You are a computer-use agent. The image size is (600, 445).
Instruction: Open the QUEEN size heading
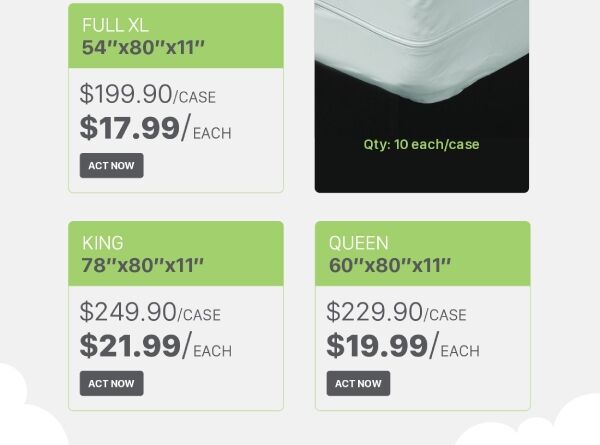[x=359, y=243]
